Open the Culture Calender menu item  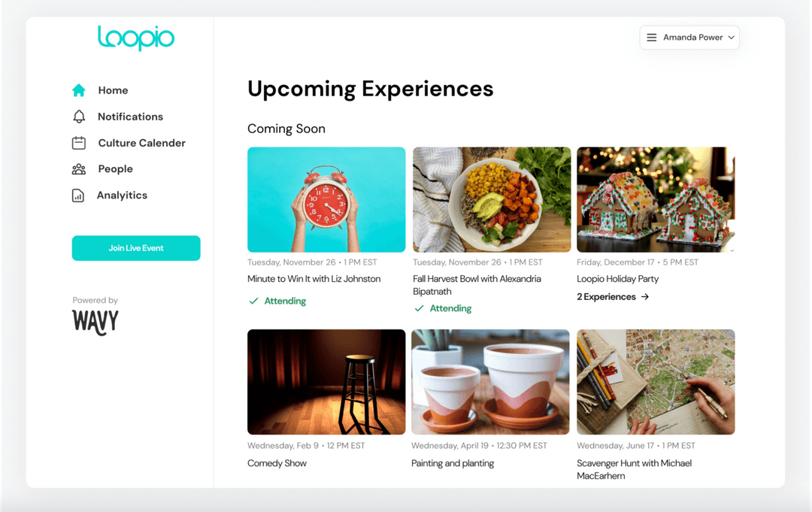[141, 143]
